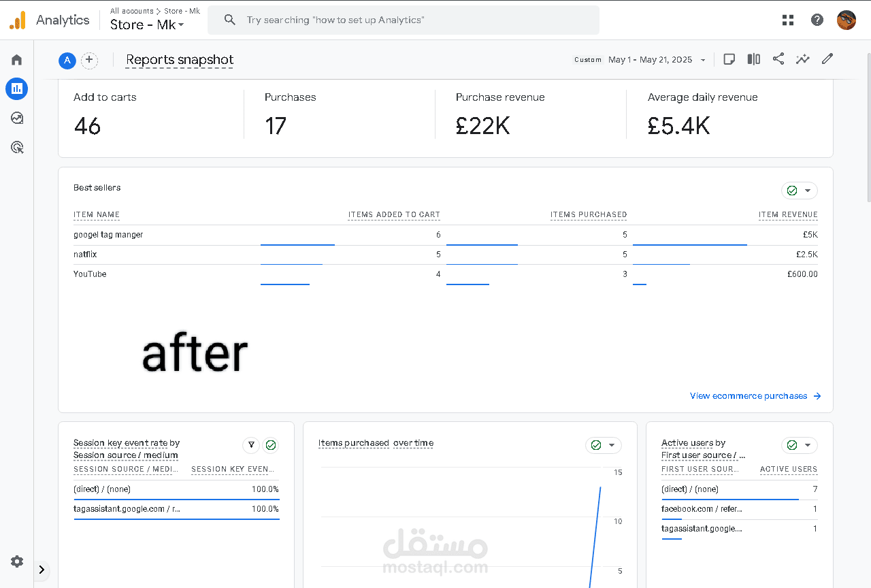
Task: Open the user account avatar
Action: [x=847, y=20]
